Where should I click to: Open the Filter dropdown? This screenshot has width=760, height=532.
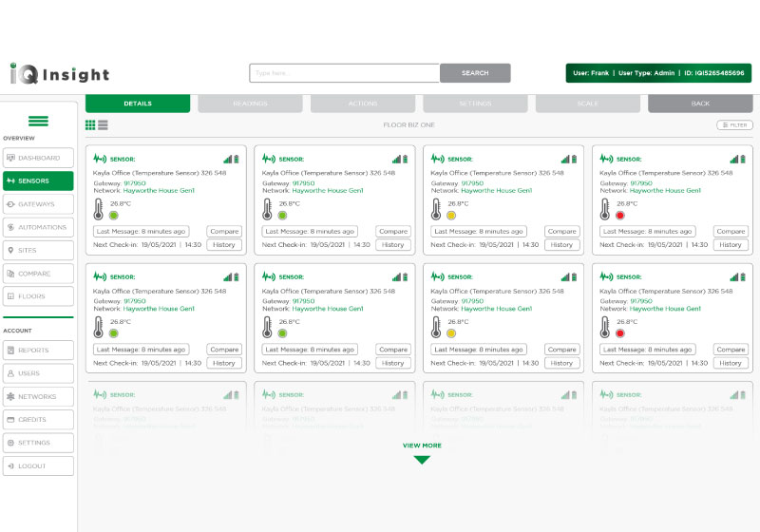pos(733,124)
